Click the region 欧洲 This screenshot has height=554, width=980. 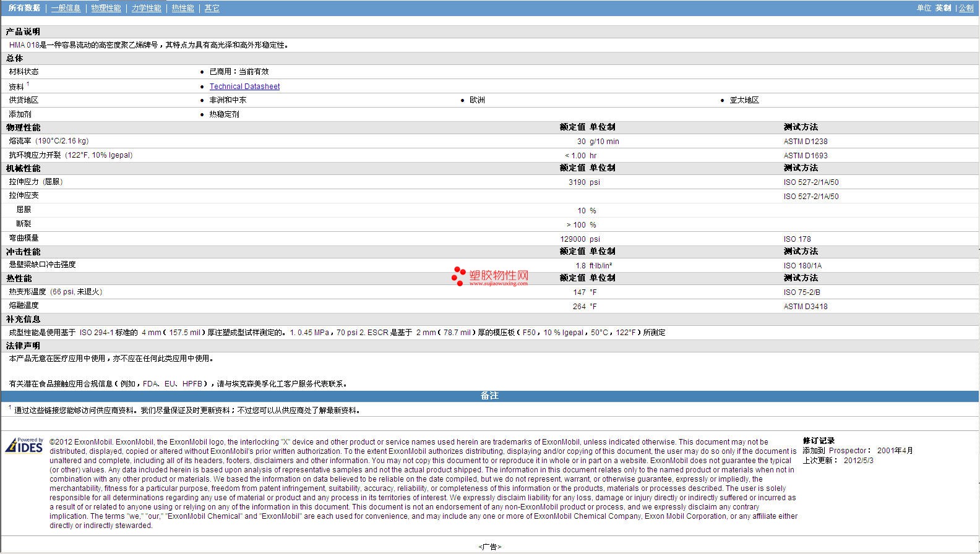pos(477,100)
